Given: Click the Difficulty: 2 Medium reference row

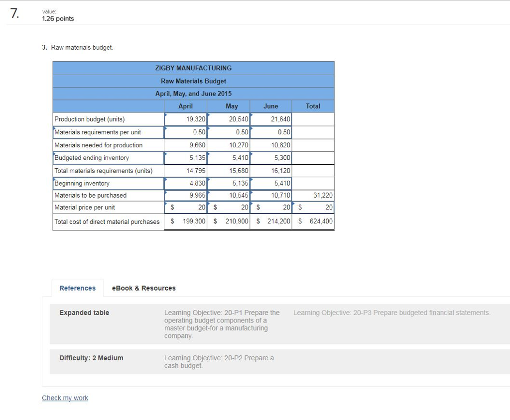Looking at the screenshot, I should click(91, 358).
